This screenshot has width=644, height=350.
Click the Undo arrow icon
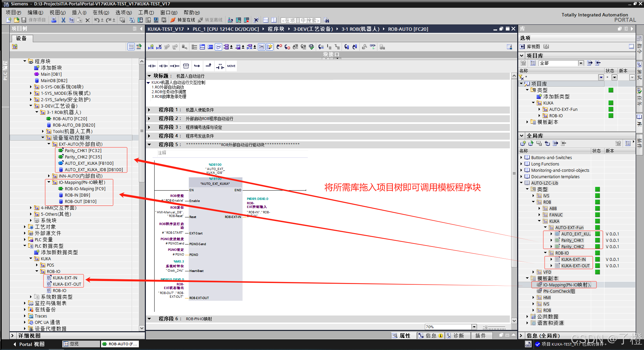[x=97, y=20]
